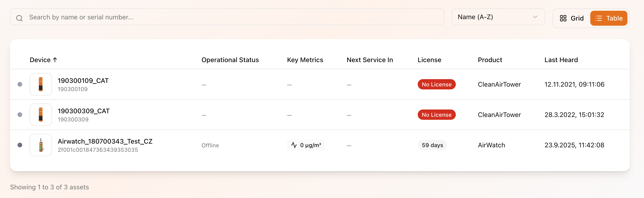This screenshot has height=198, width=644.
Task: Click the search magnifier icon
Action: tap(19, 18)
